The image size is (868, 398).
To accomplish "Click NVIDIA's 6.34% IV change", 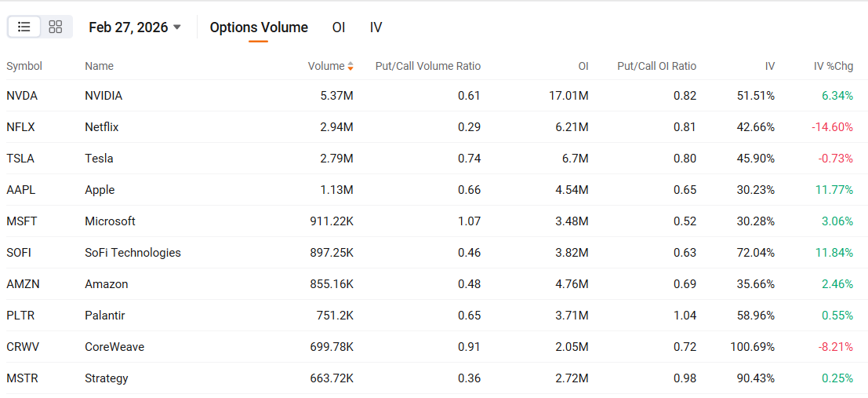I will tap(837, 96).
